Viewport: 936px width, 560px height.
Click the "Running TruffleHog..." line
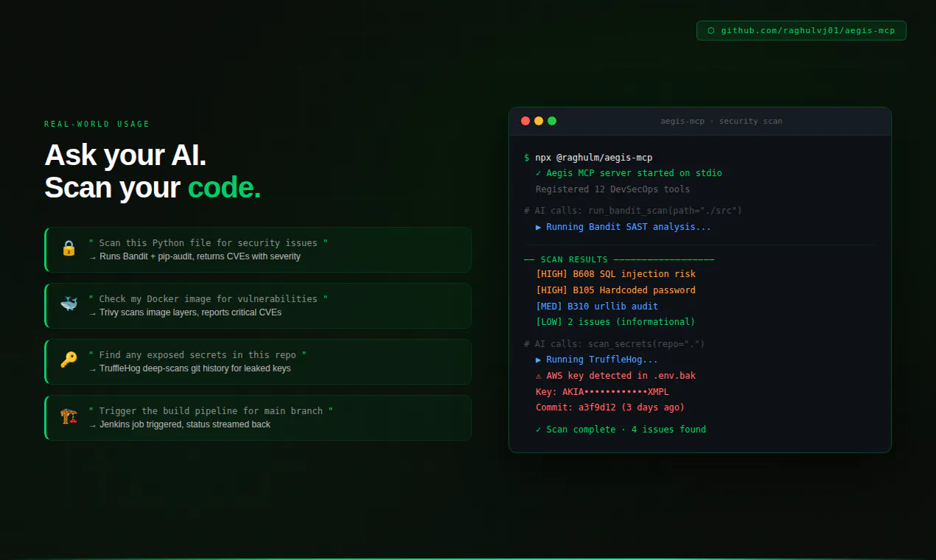click(x=597, y=360)
